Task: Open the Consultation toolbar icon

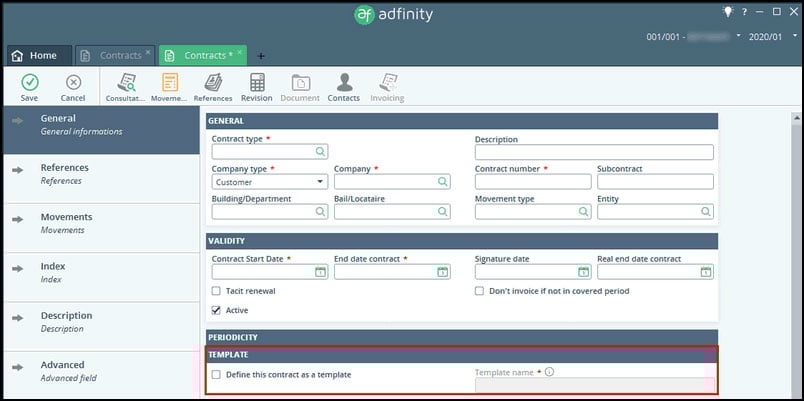Action: click(x=126, y=86)
